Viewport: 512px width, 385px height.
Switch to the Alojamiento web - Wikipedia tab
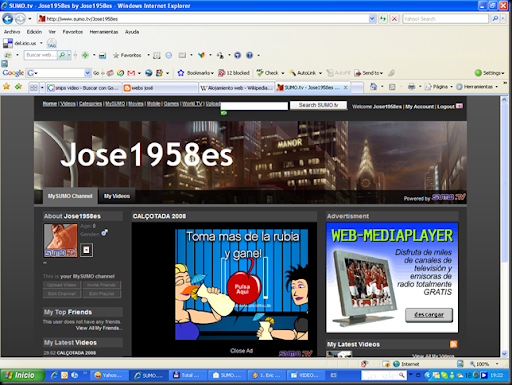(237, 88)
